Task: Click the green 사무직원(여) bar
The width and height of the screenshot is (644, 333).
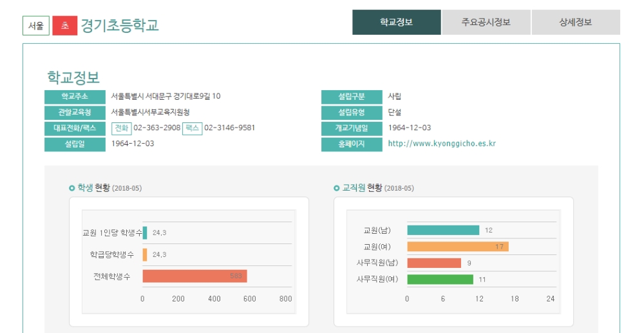Action: [440, 280]
